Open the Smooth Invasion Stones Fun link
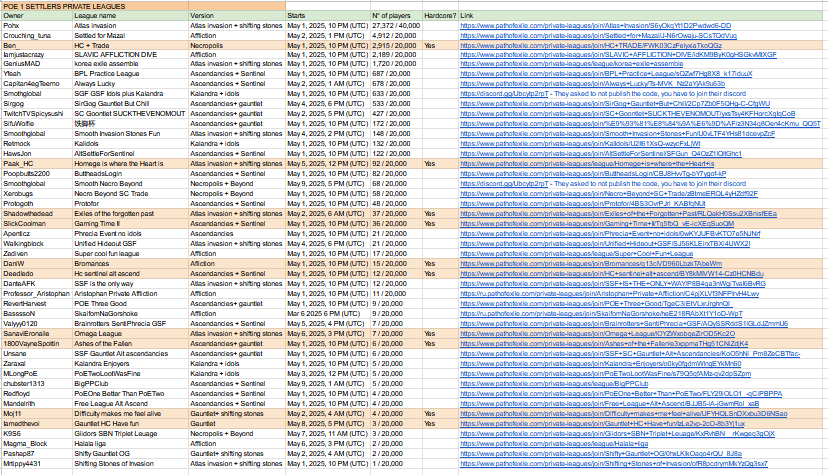Screen dimensions: 828x475 [618, 134]
